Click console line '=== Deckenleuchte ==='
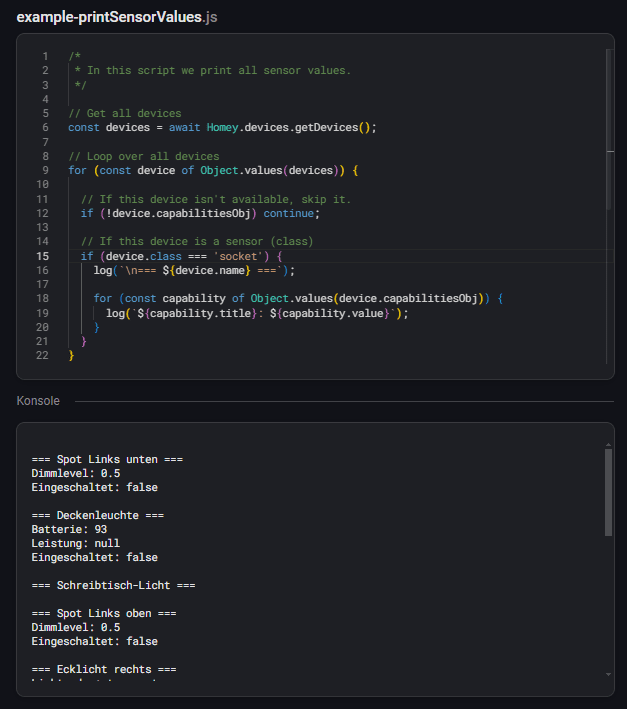The height and width of the screenshot is (709, 627). (x=98, y=515)
